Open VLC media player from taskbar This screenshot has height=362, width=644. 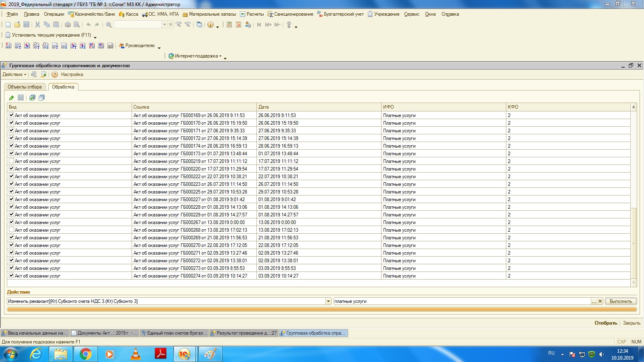136,354
